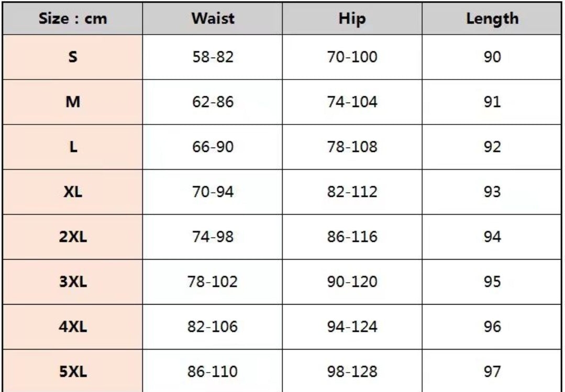Click the 4XL size row label
The height and width of the screenshot is (392, 565).
tap(73, 327)
